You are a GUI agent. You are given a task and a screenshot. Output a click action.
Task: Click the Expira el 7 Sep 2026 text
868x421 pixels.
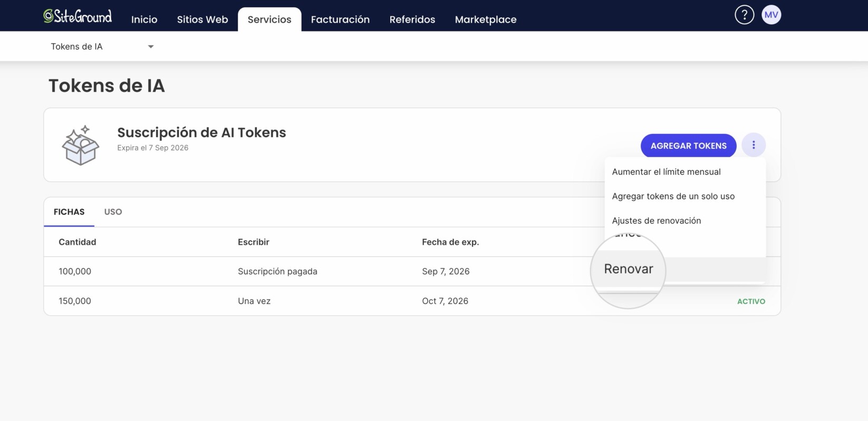point(153,148)
